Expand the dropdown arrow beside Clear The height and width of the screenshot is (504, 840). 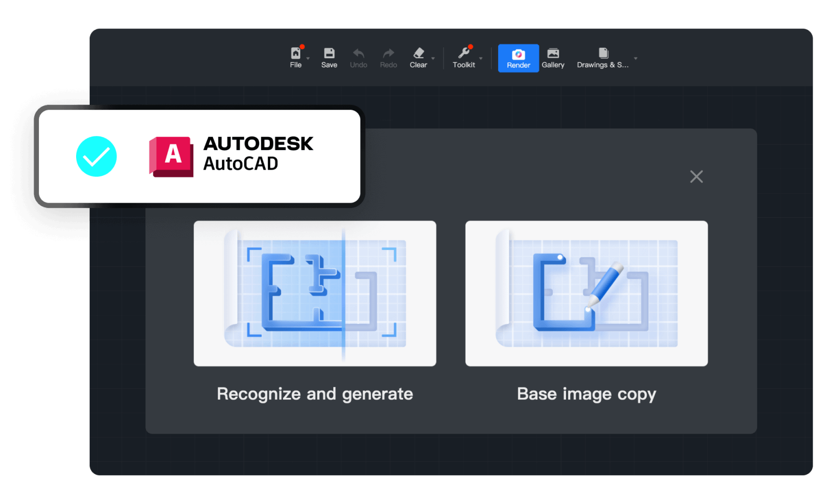(433, 58)
